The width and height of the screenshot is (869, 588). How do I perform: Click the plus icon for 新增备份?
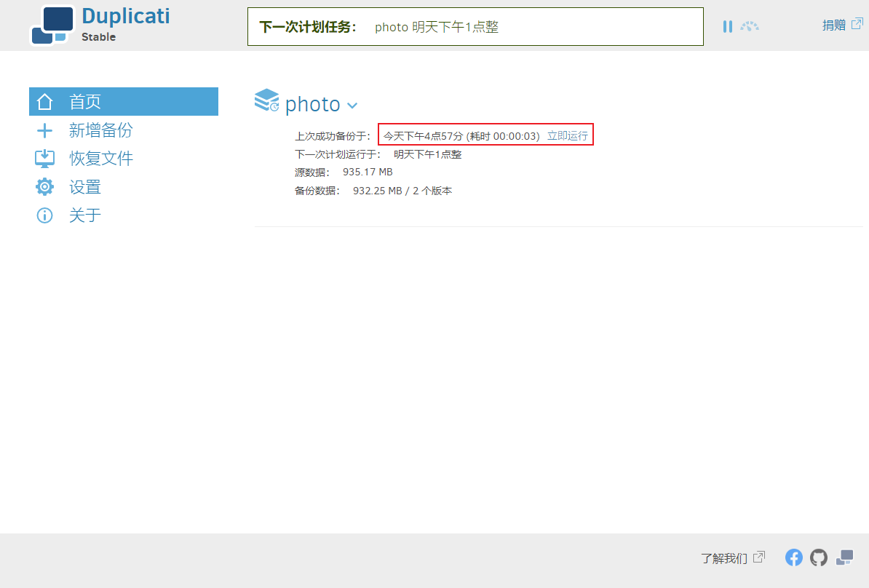point(44,131)
